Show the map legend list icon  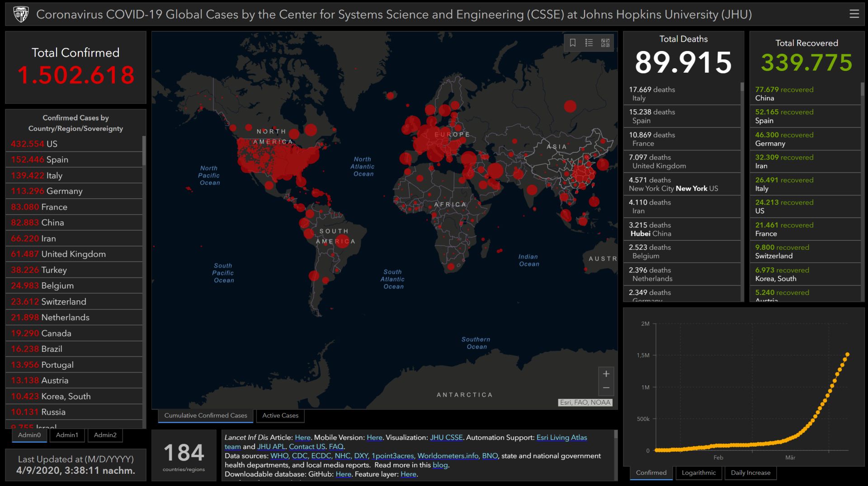pos(589,43)
